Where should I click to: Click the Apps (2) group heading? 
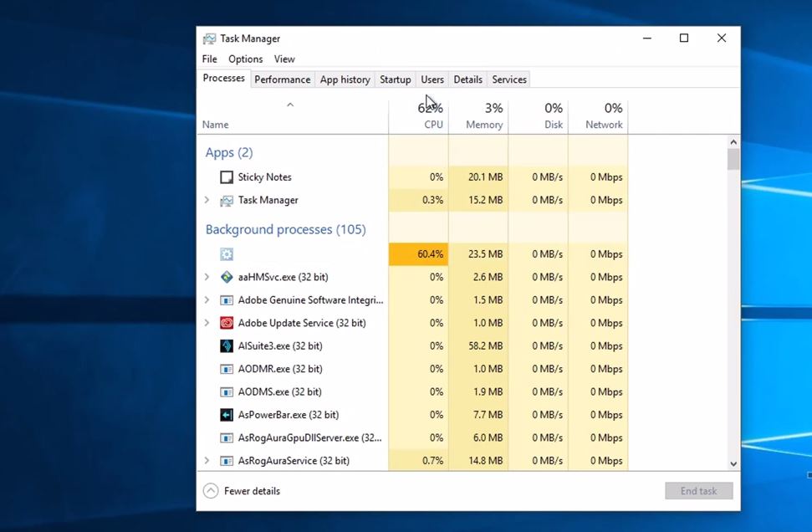coord(229,152)
